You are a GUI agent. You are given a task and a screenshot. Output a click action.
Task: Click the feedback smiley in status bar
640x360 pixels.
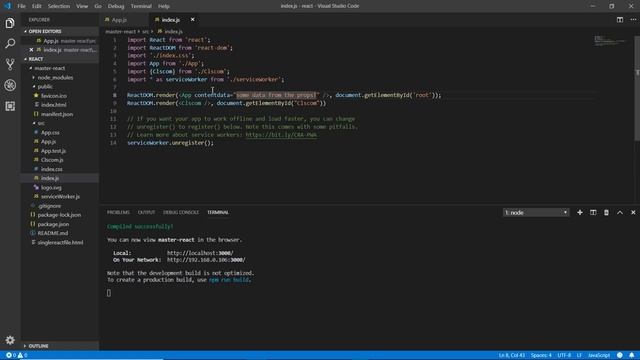pyautogui.click(x=620, y=356)
